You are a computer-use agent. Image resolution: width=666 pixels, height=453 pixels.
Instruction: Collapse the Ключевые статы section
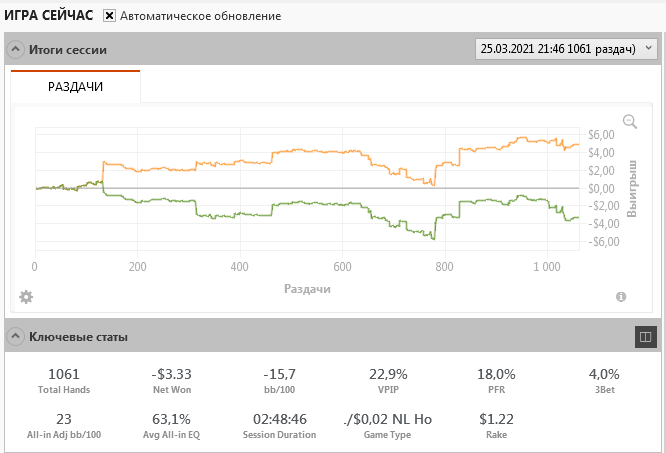[16, 337]
